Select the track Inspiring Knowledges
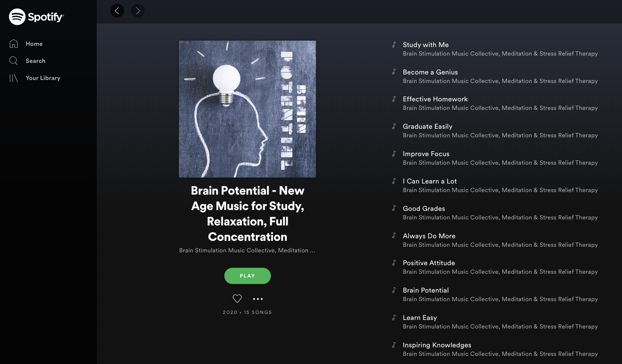622x364 pixels. click(437, 345)
